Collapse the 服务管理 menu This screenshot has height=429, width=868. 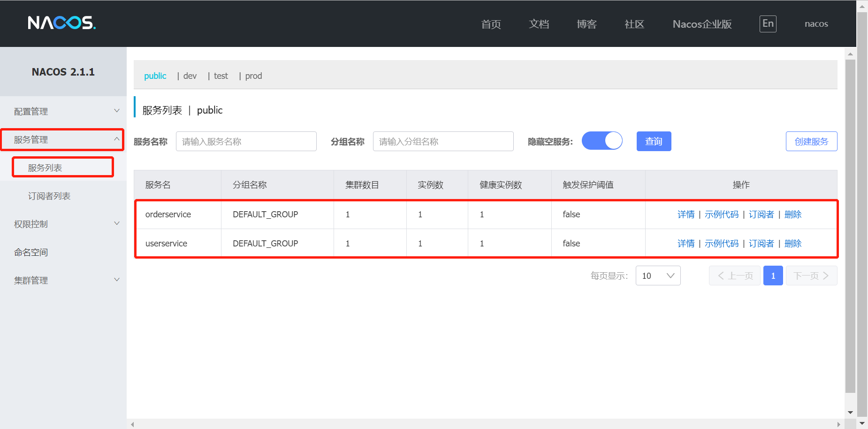click(62, 139)
